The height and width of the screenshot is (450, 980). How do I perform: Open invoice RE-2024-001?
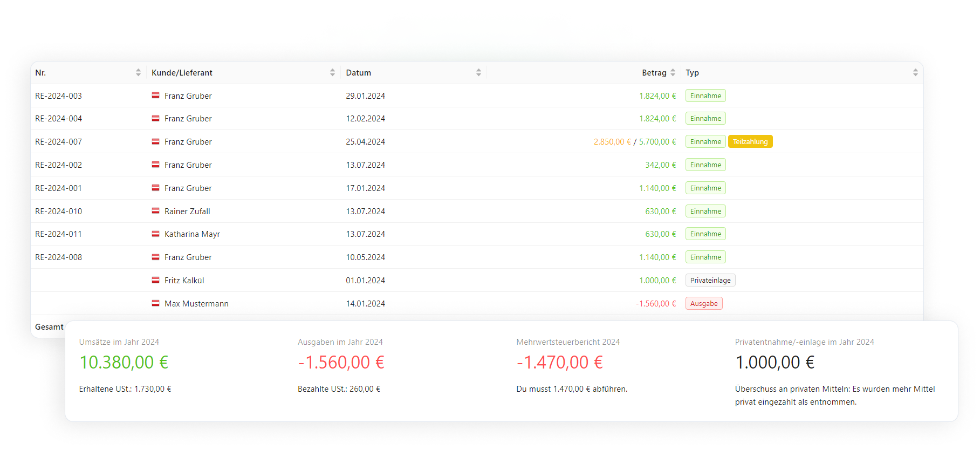point(58,188)
